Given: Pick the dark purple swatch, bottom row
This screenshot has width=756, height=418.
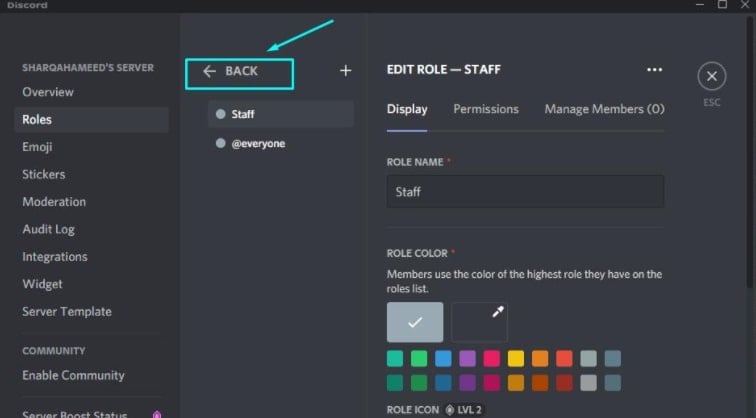Looking at the screenshot, I should (467, 383).
